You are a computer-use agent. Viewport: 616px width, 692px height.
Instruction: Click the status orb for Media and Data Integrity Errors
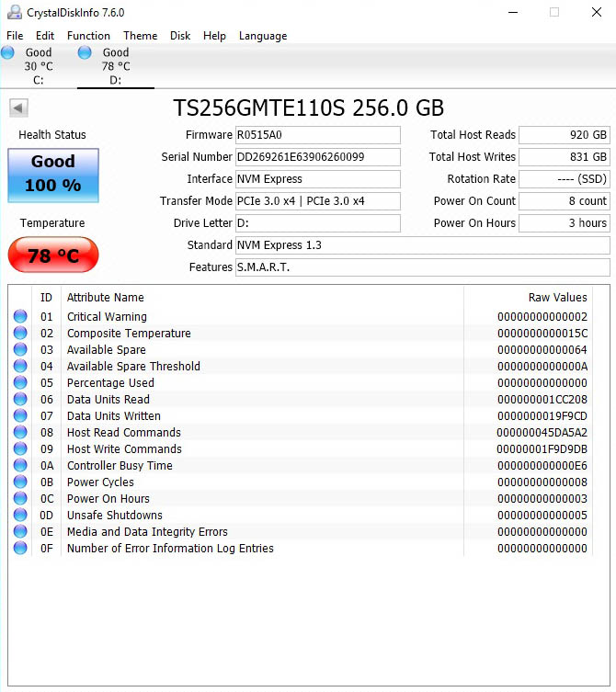pyautogui.click(x=20, y=531)
